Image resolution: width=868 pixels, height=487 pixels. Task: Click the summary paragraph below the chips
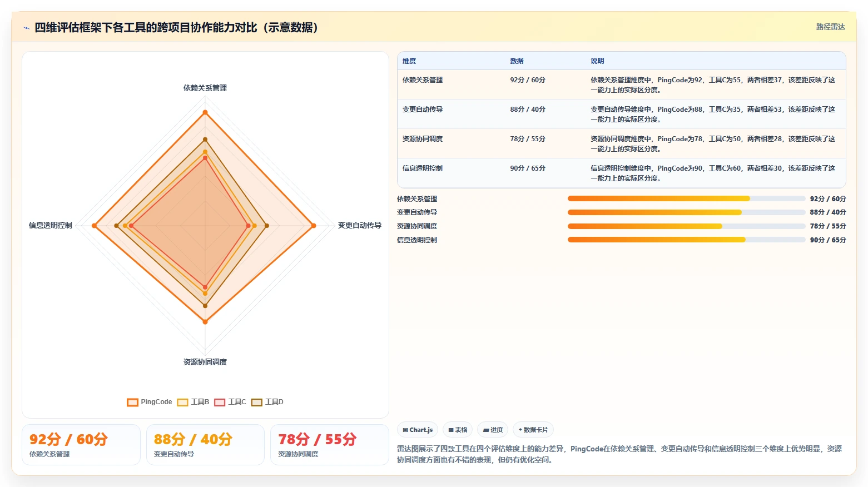(619, 454)
